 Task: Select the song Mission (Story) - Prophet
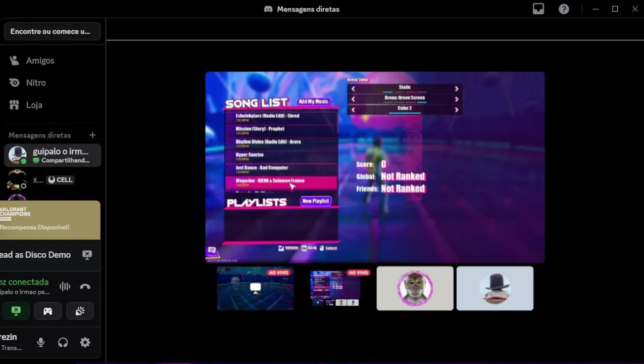click(281, 130)
